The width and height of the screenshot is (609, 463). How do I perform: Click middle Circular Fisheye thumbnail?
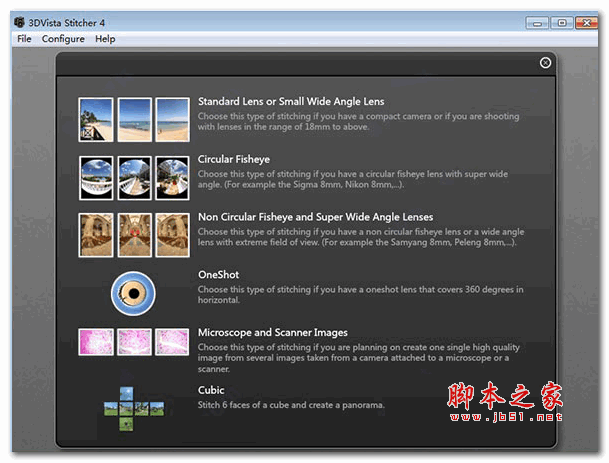pos(134,178)
